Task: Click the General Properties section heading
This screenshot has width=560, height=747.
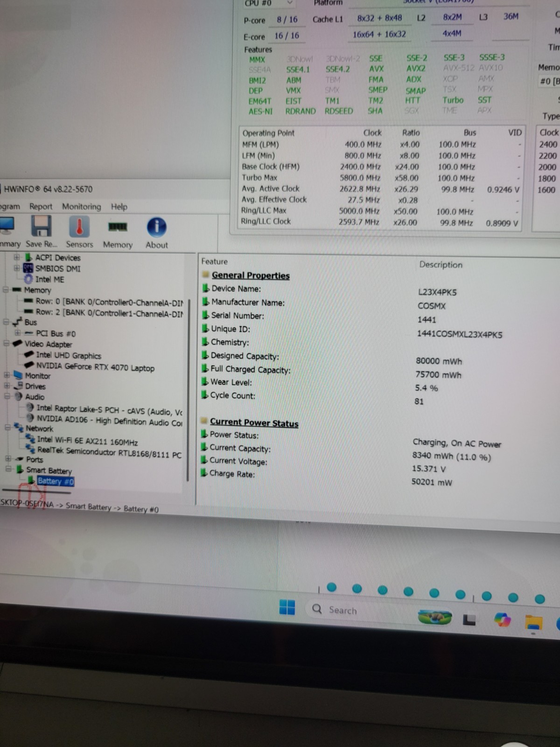Action: pyautogui.click(x=251, y=275)
